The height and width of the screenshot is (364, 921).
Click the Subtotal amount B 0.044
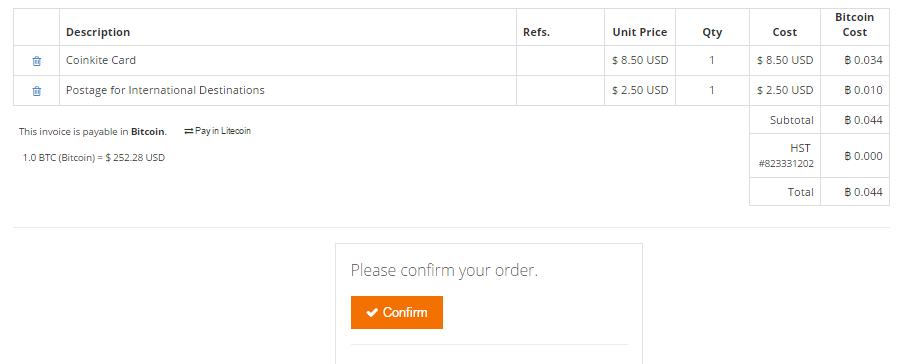[863, 120]
